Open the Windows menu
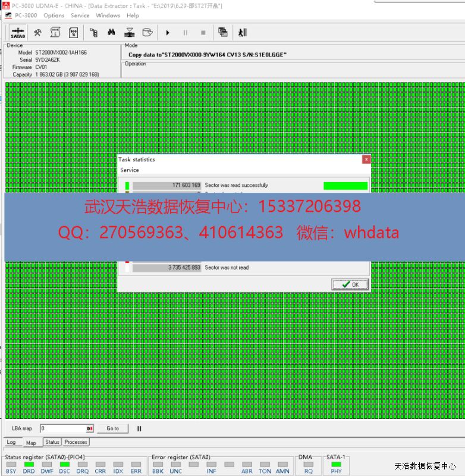Image resolution: width=465 pixels, height=476 pixels. 108,15
